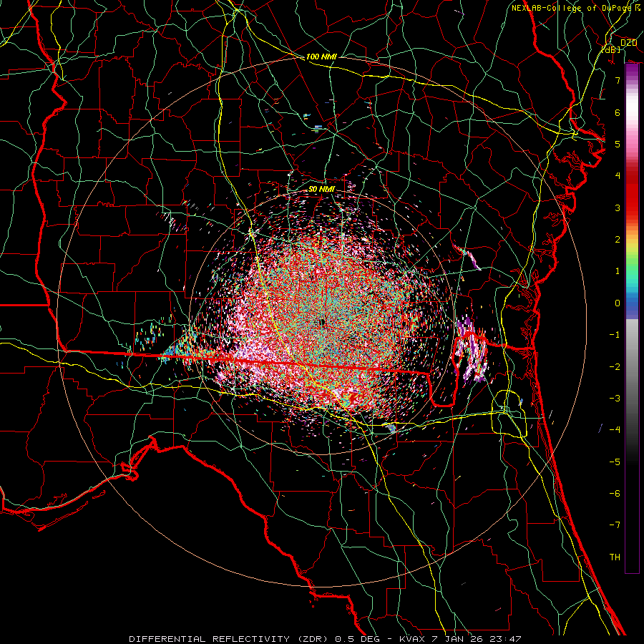Click the "DZD" legend title
This screenshot has width=644, height=644.
tap(628, 43)
